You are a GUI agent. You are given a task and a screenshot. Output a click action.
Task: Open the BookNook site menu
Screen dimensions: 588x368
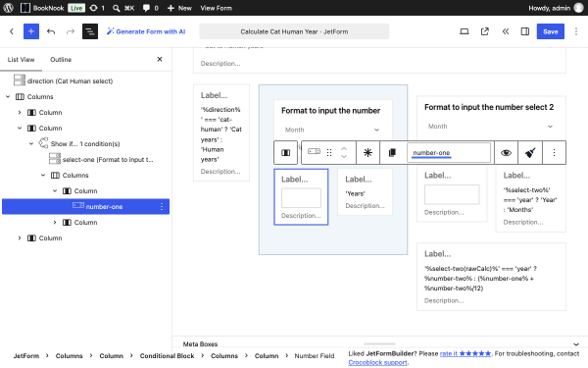(x=42, y=8)
